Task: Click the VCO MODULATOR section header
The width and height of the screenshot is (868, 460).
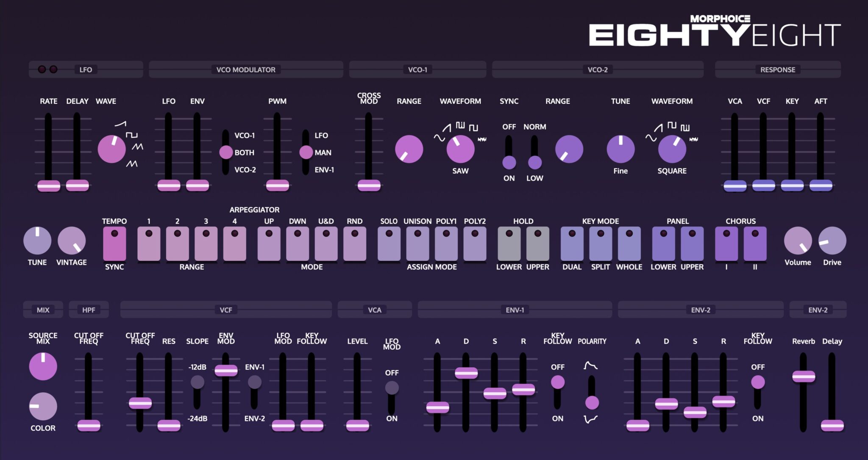Action: pyautogui.click(x=246, y=69)
